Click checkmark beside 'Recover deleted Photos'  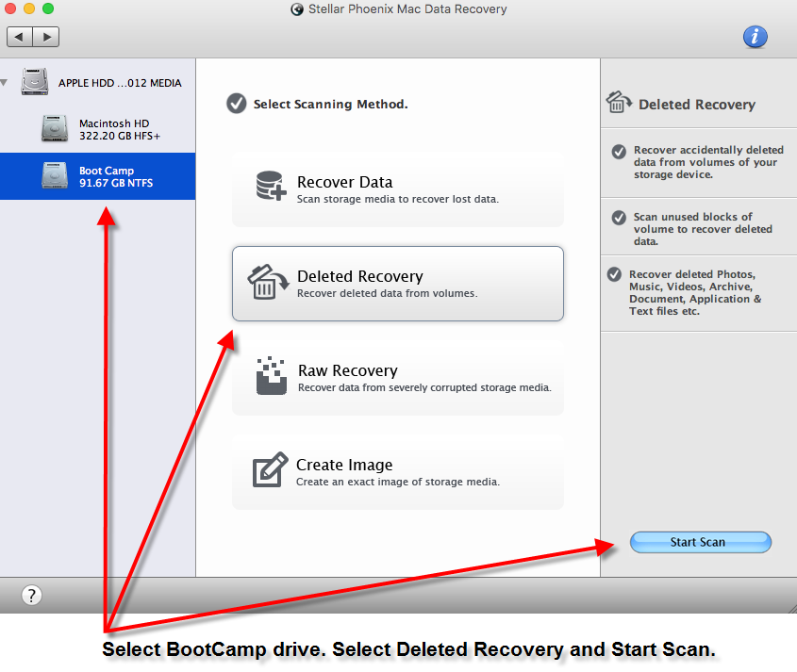tap(614, 275)
